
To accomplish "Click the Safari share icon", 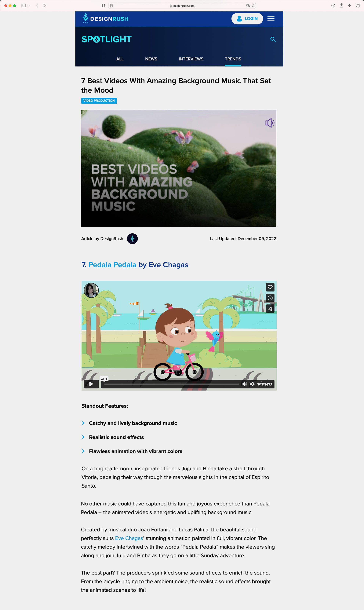I will click(x=341, y=5).
